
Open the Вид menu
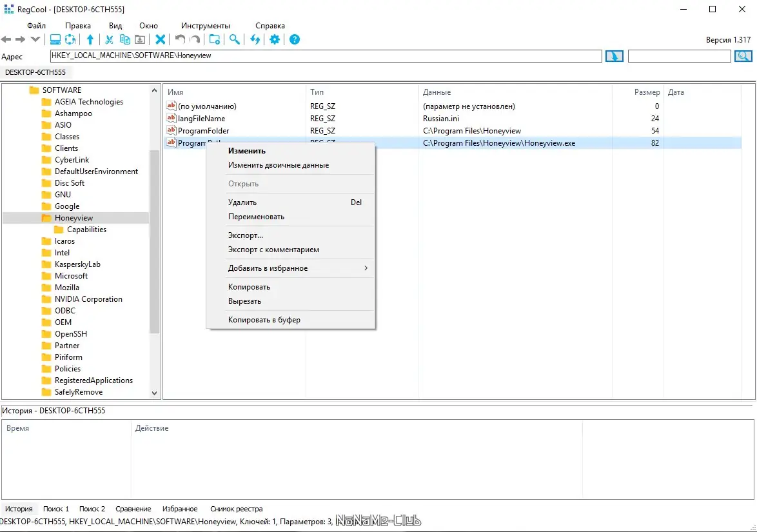115,26
